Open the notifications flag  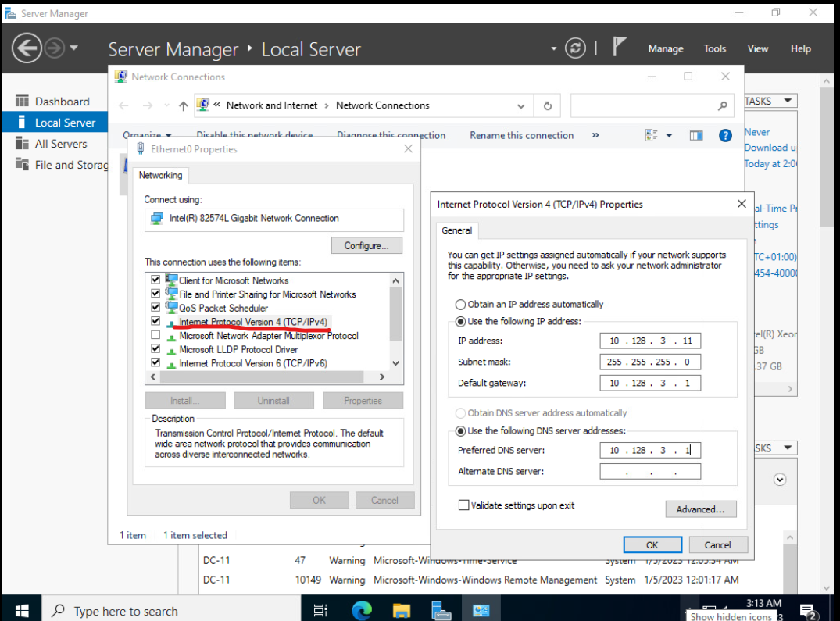coord(620,47)
